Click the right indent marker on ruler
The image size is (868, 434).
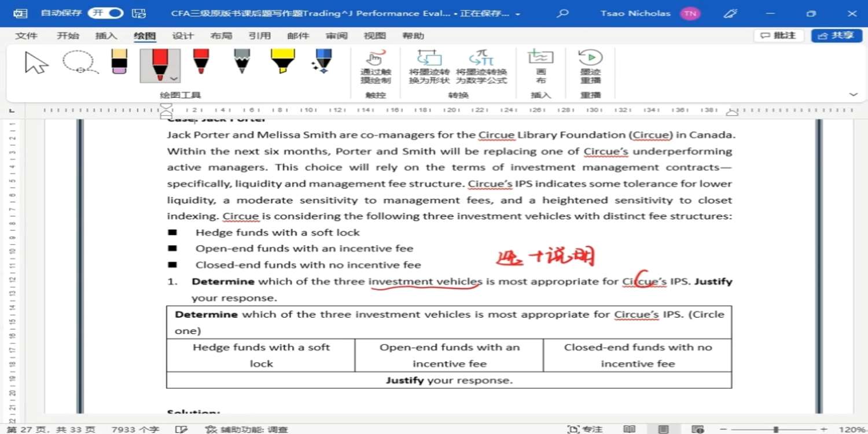732,112
